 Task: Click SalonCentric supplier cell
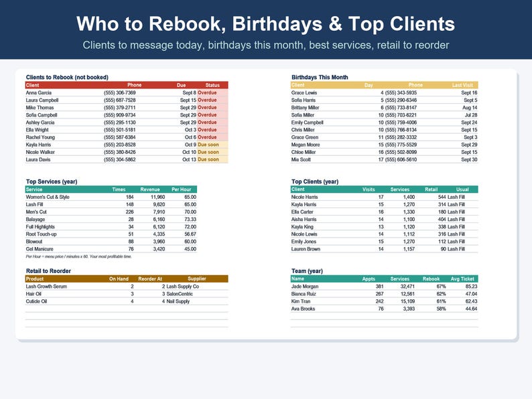(180, 294)
